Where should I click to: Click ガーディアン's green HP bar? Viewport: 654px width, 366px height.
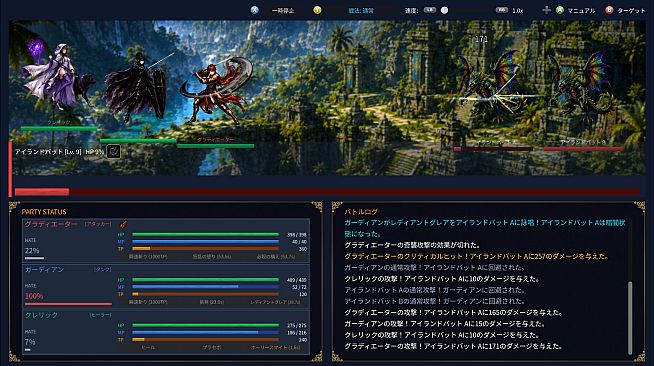click(x=205, y=280)
